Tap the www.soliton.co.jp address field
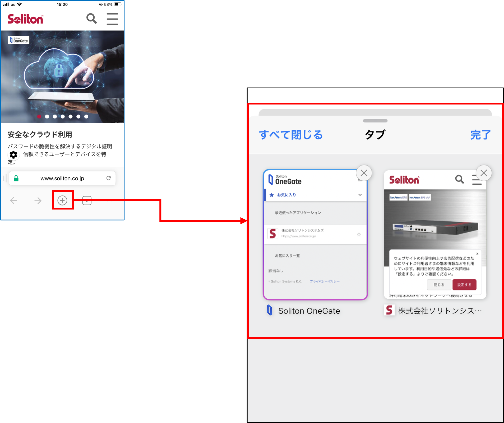This screenshot has height=423, width=504. [x=62, y=178]
